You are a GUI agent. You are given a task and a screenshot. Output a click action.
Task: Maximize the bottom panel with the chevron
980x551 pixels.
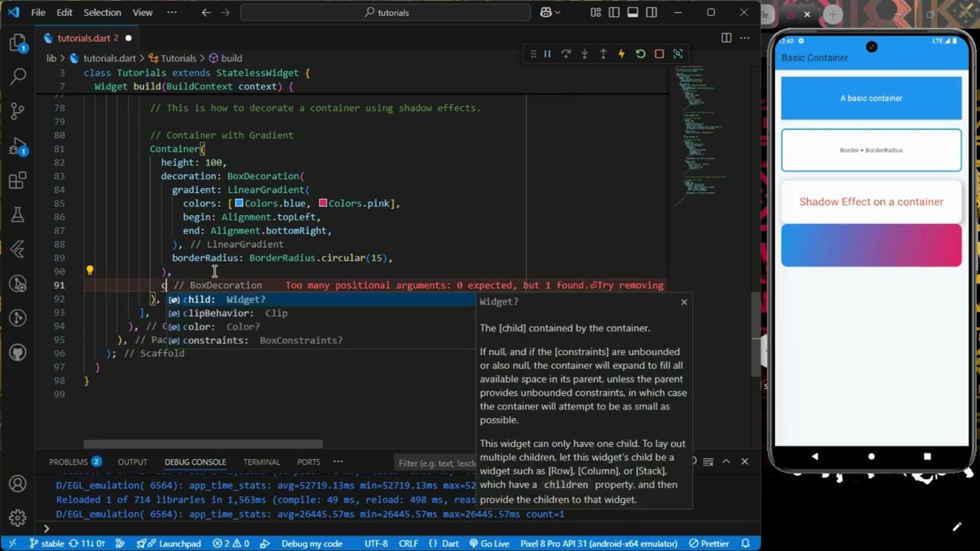pos(726,461)
